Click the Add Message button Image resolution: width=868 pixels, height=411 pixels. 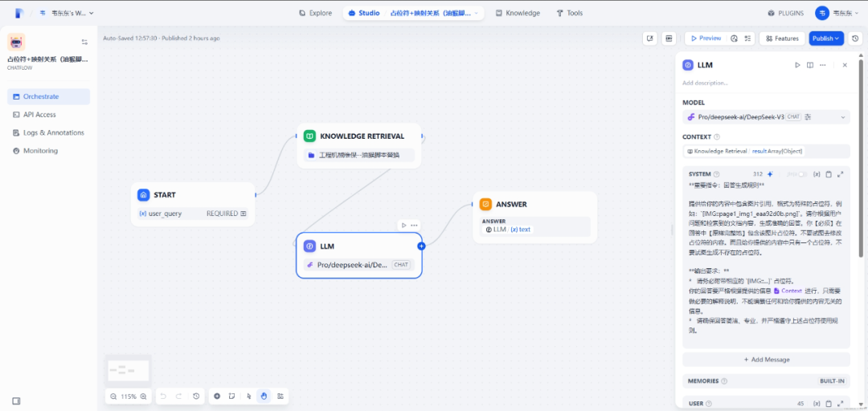(766, 360)
